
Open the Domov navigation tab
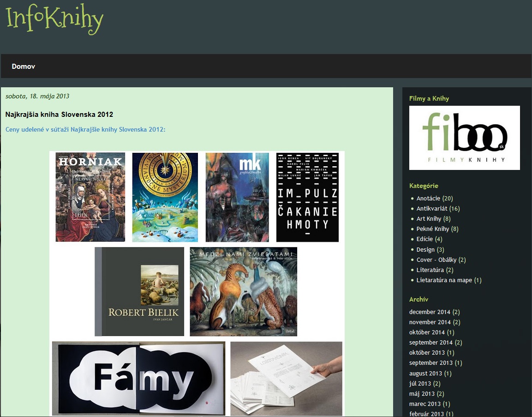(x=24, y=66)
